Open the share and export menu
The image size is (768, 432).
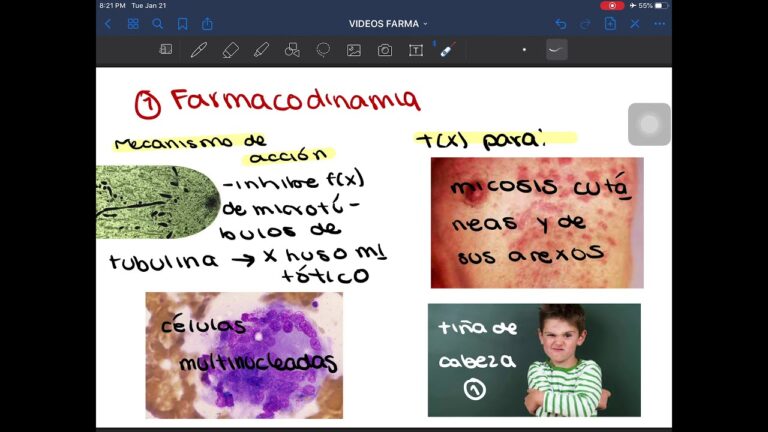click(207, 24)
